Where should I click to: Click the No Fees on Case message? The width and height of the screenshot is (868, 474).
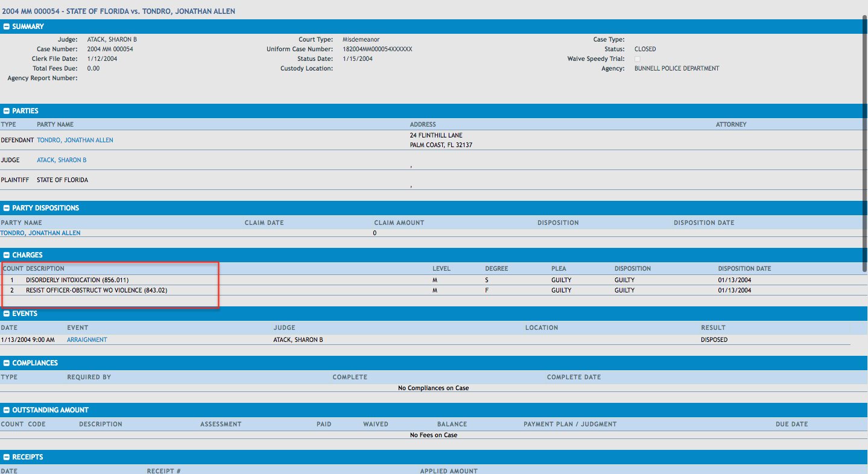(x=433, y=435)
